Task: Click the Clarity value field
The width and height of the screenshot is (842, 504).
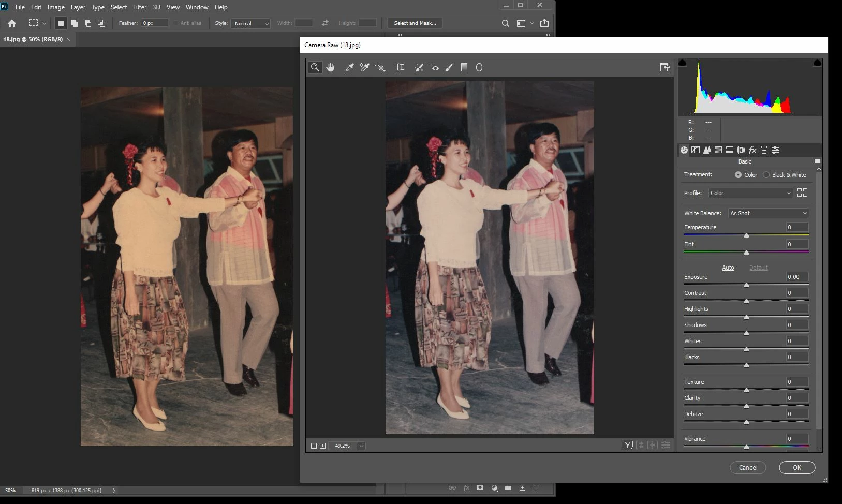Action: 797,398
